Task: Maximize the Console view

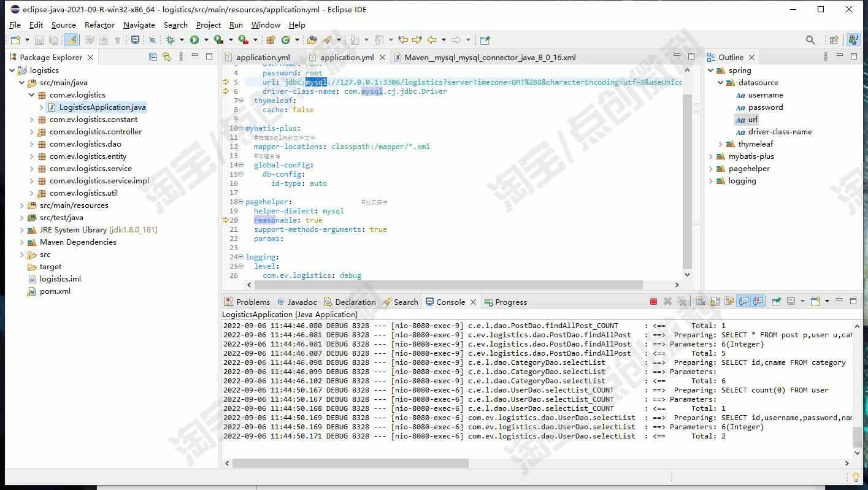Action: [x=853, y=302]
